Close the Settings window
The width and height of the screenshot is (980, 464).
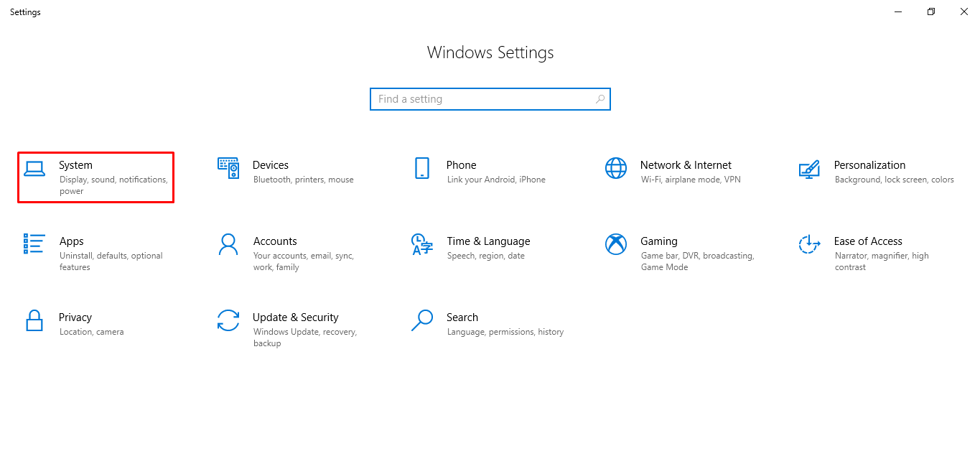[x=963, y=11]
